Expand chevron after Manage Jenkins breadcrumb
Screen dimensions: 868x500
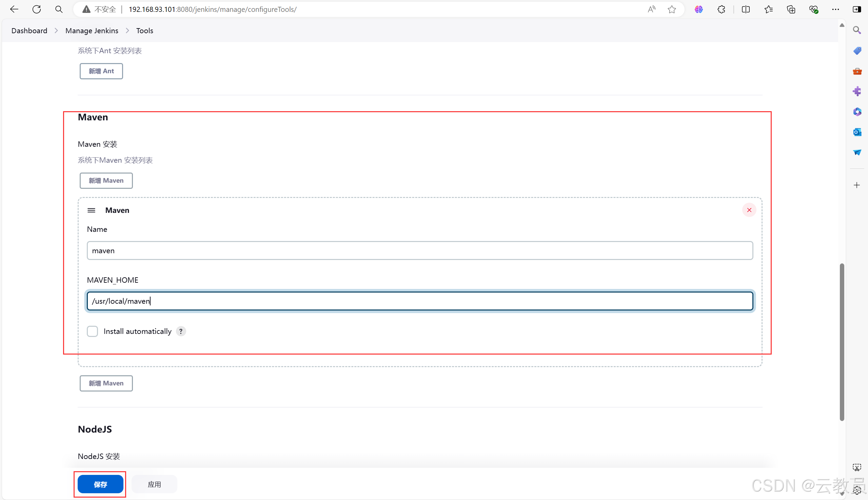[x=127, y=31]
